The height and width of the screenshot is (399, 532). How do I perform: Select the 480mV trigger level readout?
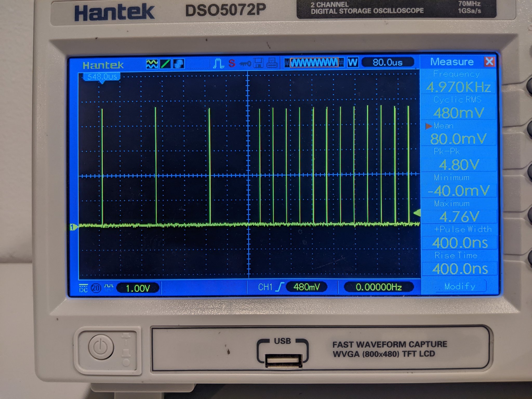pyautogui.click(x=306, y=287)
